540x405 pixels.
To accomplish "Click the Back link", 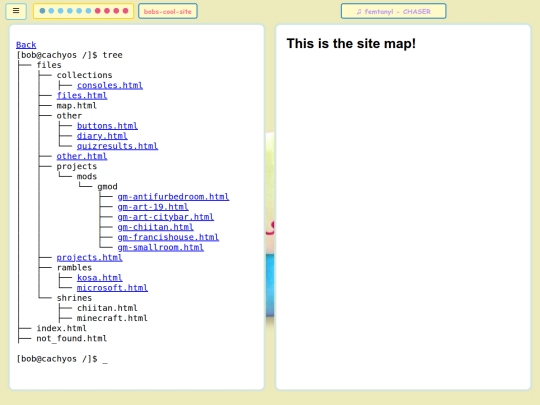I will (26, 45).
